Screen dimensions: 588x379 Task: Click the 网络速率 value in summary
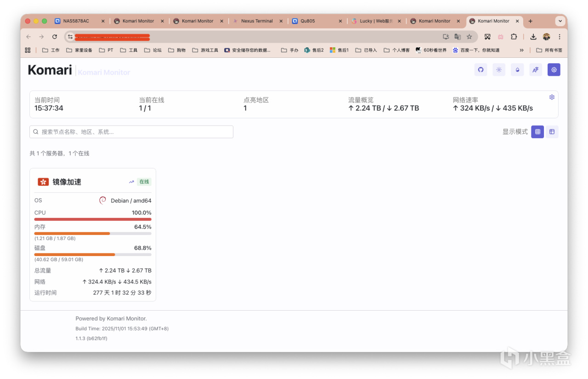click(x=492, y=108)
